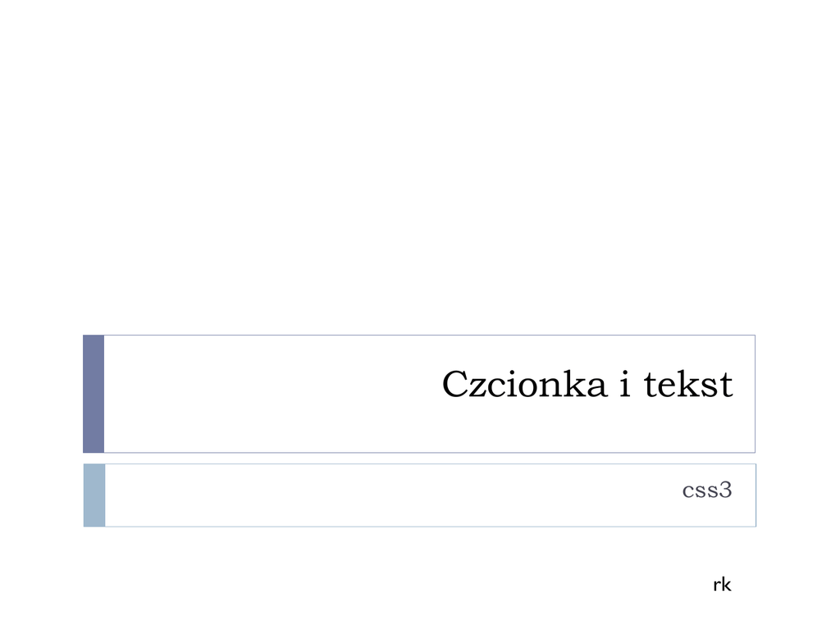Click the letter "k" in "rk"
Image resolution: width=840 pixels, height=630 pixels.
[726, 585]
